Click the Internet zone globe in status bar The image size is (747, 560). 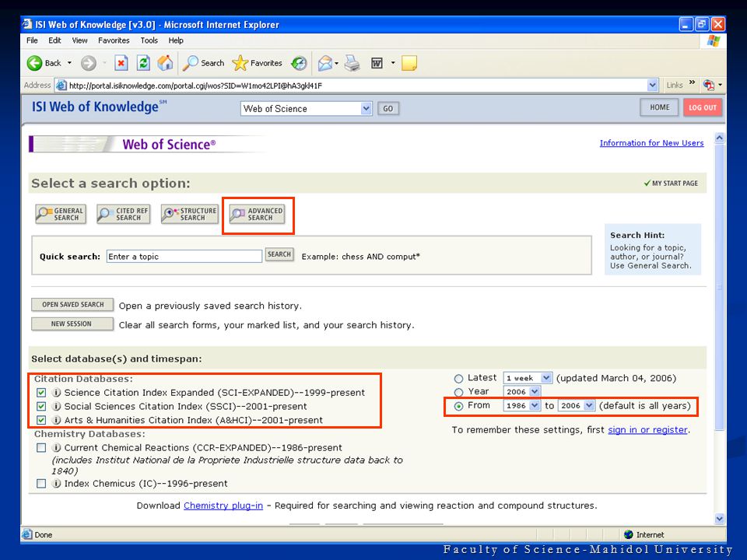click(x=629, y=534)
